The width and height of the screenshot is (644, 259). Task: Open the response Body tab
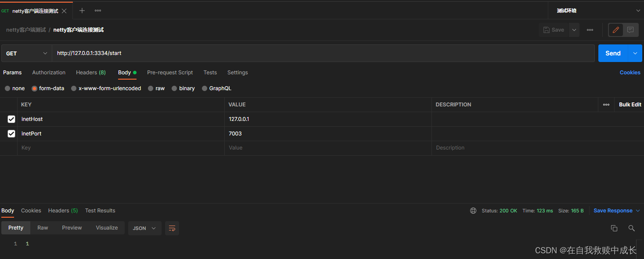pos(8,211)
